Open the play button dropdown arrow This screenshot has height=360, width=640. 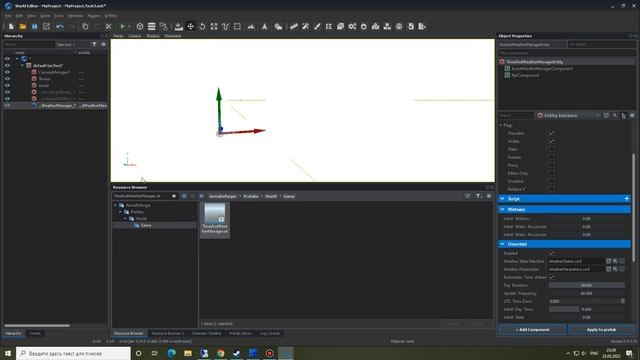coord(129,27)
